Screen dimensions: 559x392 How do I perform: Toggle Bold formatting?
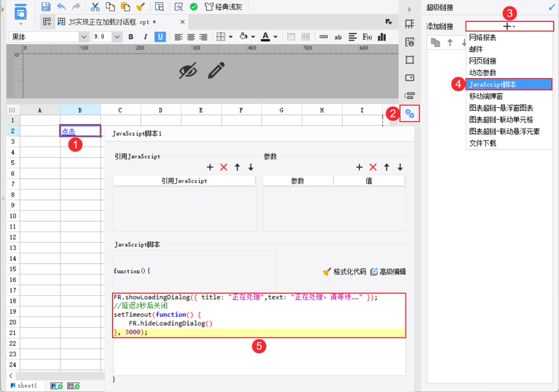131,37
